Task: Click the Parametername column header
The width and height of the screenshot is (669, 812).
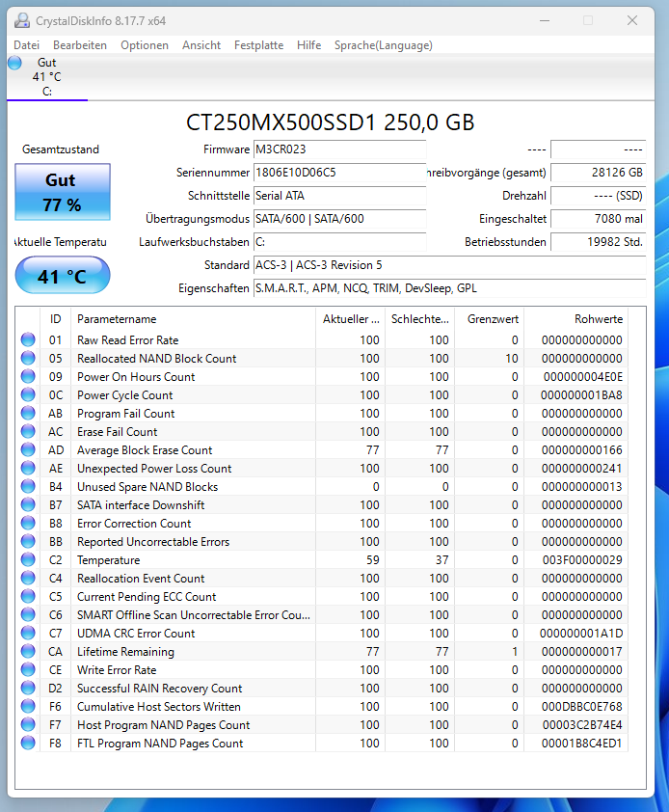Action: coord(194,319)
